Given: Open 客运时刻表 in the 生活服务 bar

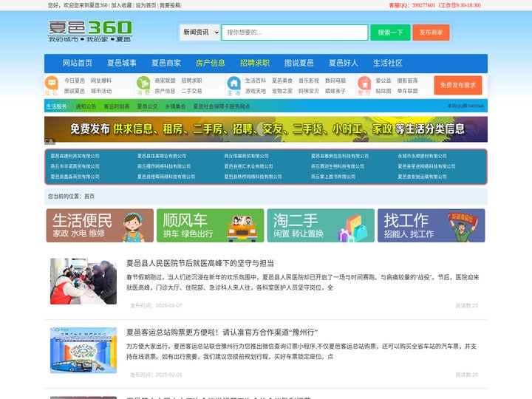Looking at the screenshot, I should [117, 106].
